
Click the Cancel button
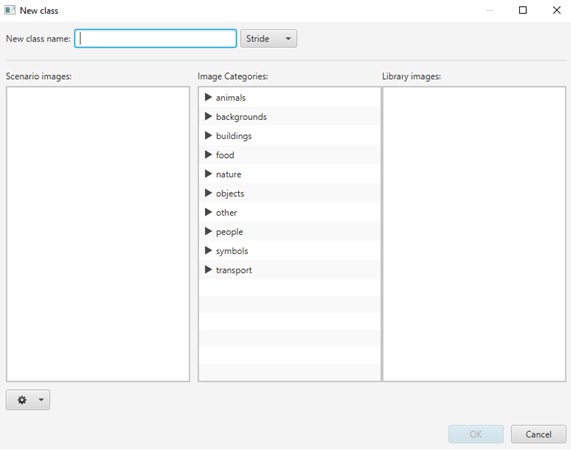[x=538, y=434]
